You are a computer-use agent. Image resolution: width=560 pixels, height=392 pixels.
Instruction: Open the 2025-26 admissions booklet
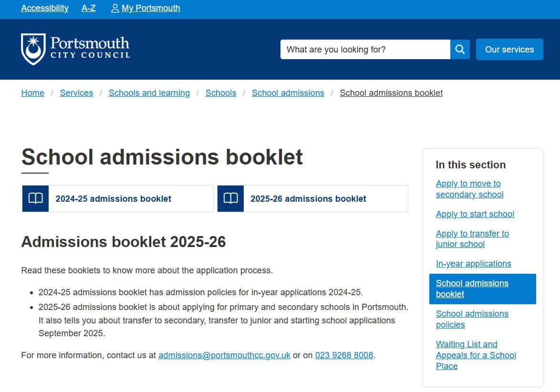(x=308, y=199)
